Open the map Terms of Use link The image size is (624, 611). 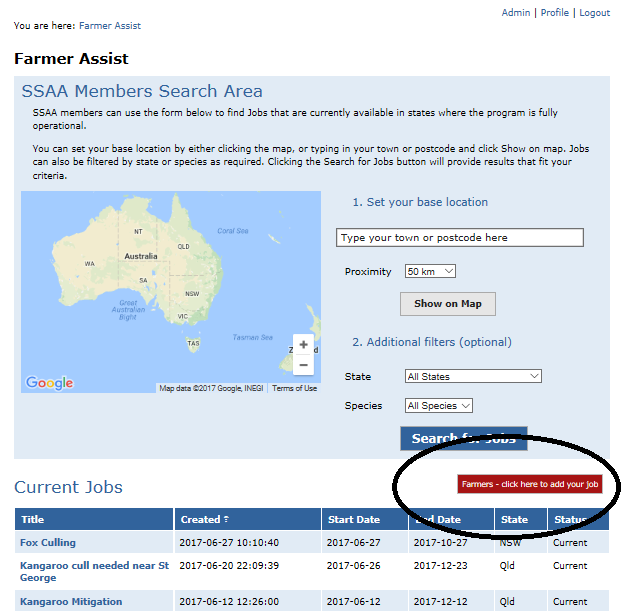[x=294, y=388]
